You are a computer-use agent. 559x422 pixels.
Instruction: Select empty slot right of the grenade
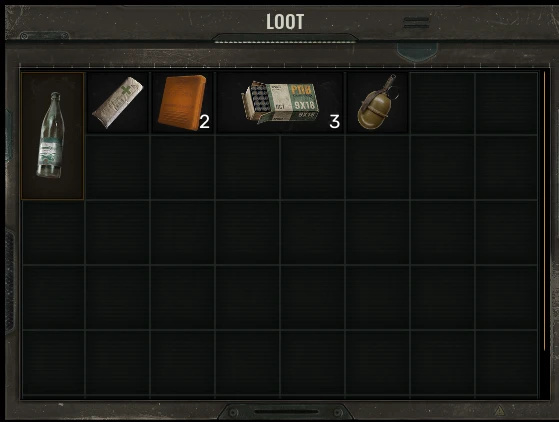(442, 103)
